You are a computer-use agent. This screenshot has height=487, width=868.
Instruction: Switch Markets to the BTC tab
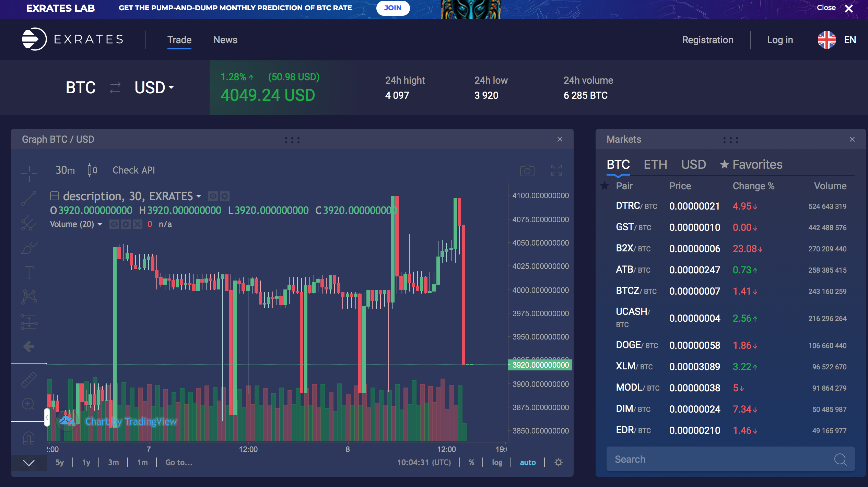pyautogui.click(x=618, y=165)
